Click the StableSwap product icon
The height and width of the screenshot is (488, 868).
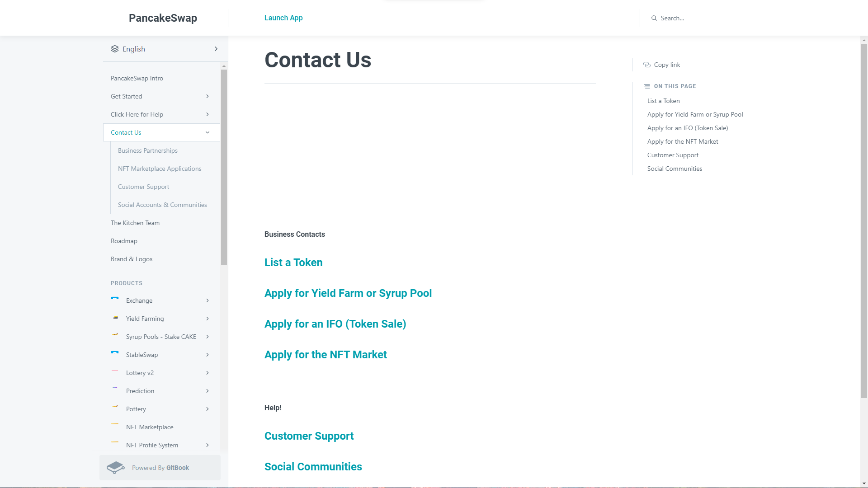click(x=115, y=353)
